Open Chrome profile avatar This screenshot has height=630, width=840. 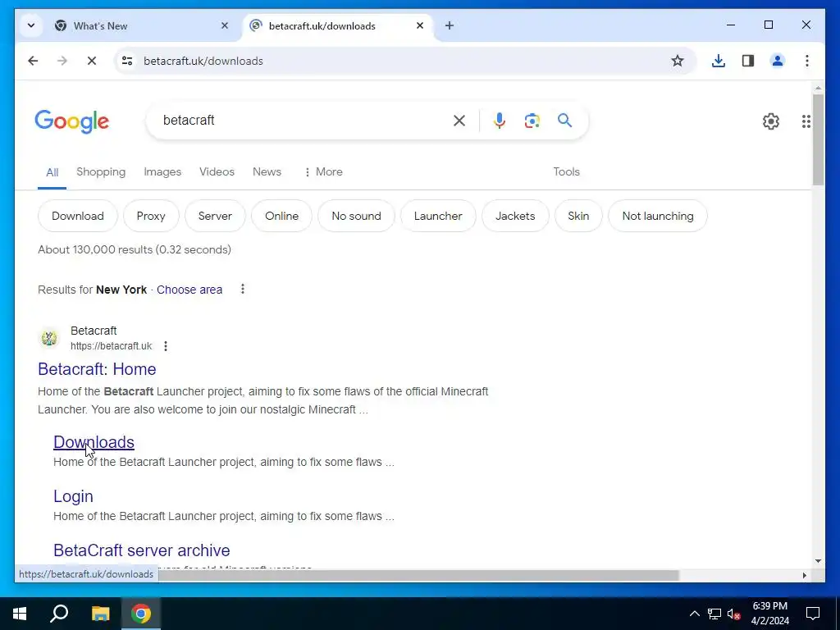click(778, 61)
